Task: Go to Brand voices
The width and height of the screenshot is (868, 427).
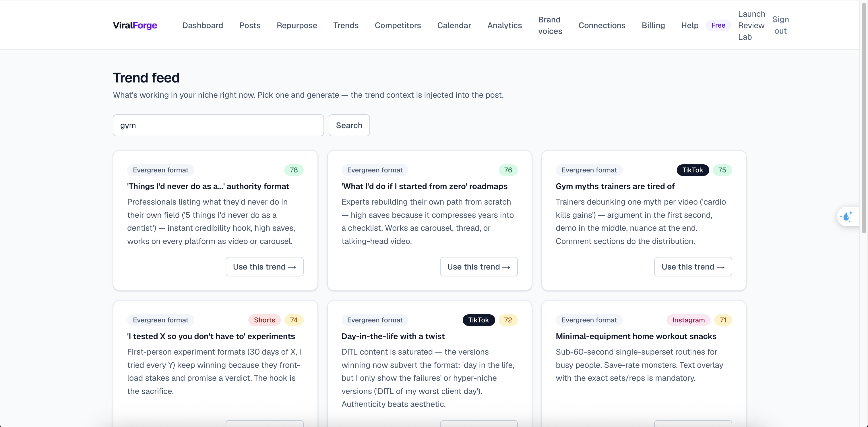Action: pos(550,25)
